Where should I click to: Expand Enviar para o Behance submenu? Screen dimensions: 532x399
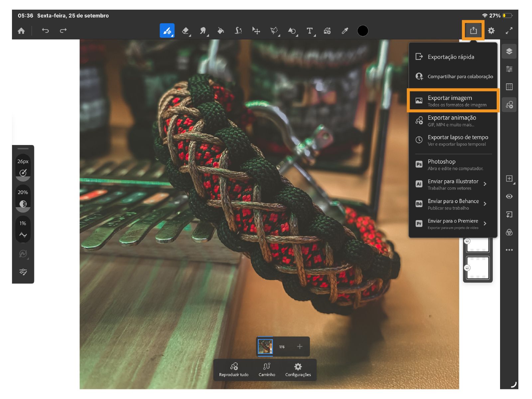485,204
